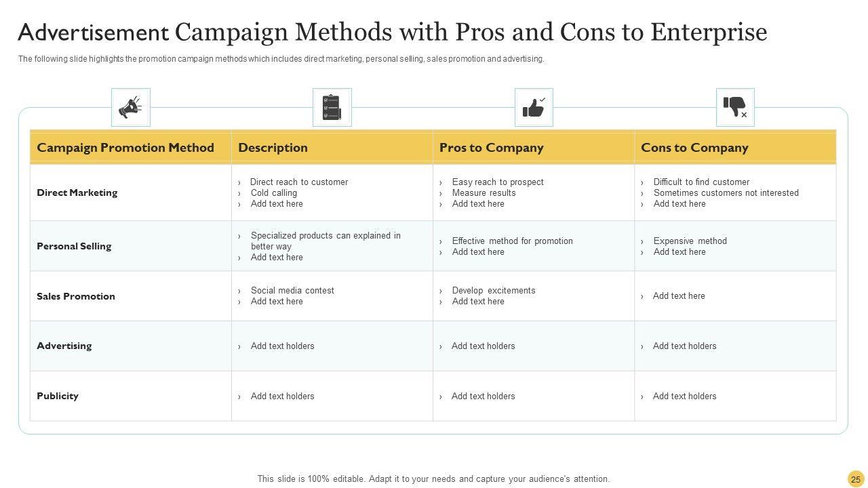Click 'Expensive method' bullet text
Image resolution: width=868 pixels, height=488 pixels.
(x=690, y=241)
